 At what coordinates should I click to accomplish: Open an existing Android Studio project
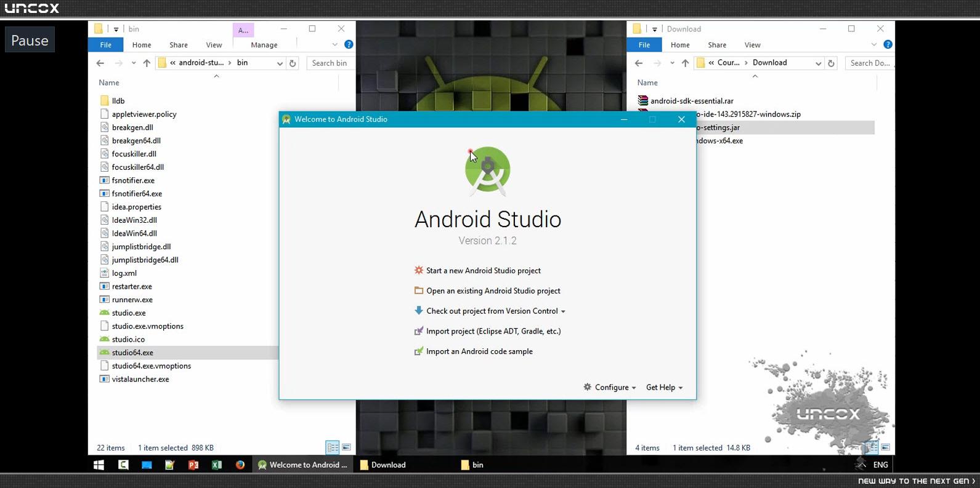[488, 290]
